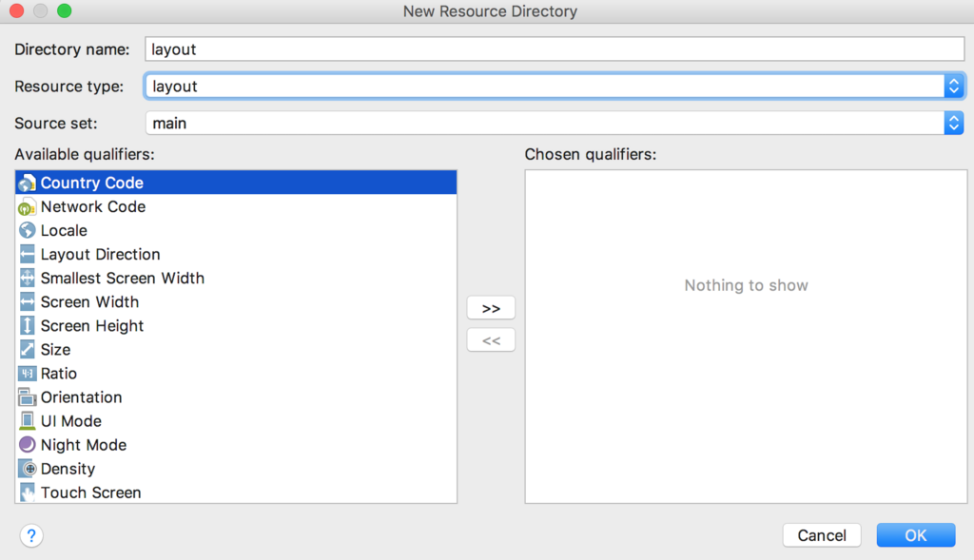Focus the Directory name field
974x560 pixels.
(555, 49)
